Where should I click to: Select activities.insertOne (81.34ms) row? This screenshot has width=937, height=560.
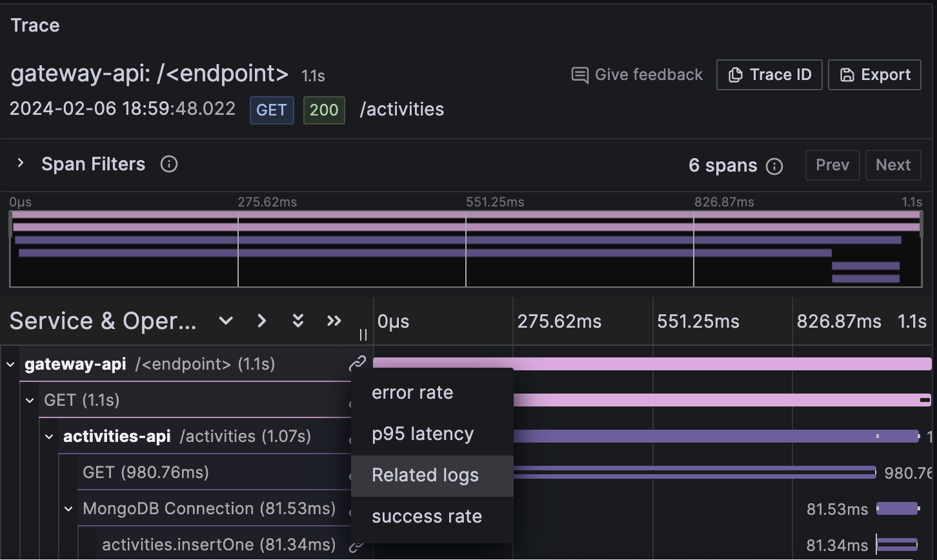coord(219,545)
